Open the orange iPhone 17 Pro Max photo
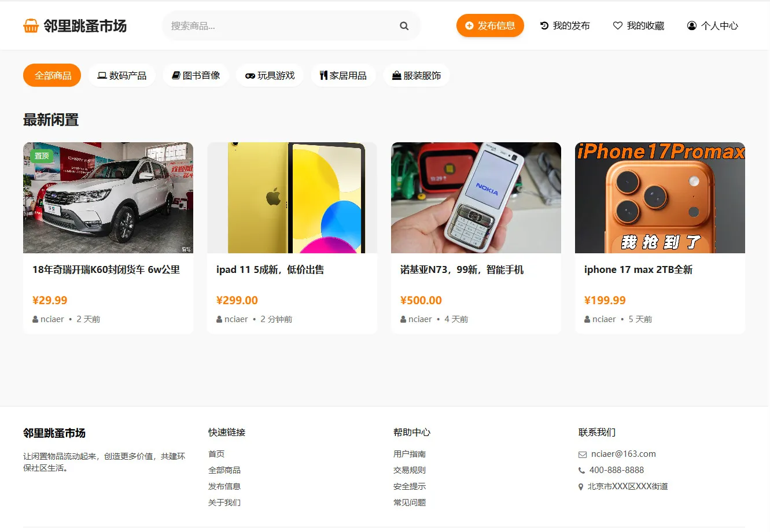 click(660, 198)
